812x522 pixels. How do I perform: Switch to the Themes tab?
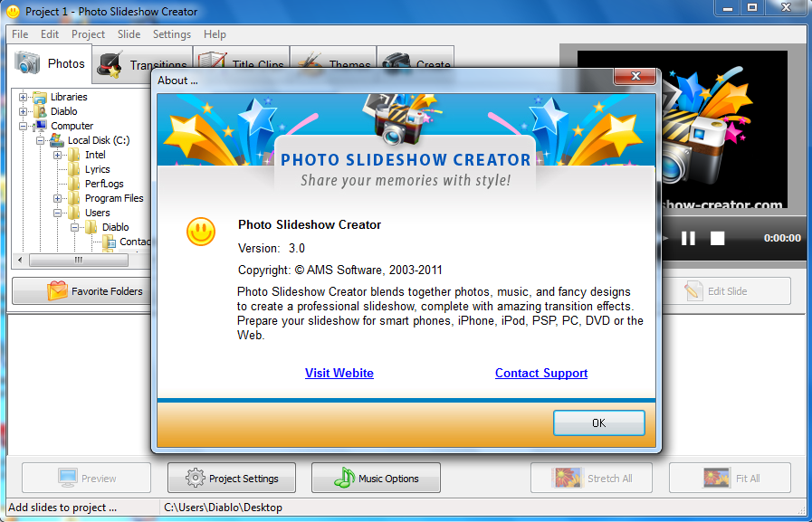click(333, 58)
